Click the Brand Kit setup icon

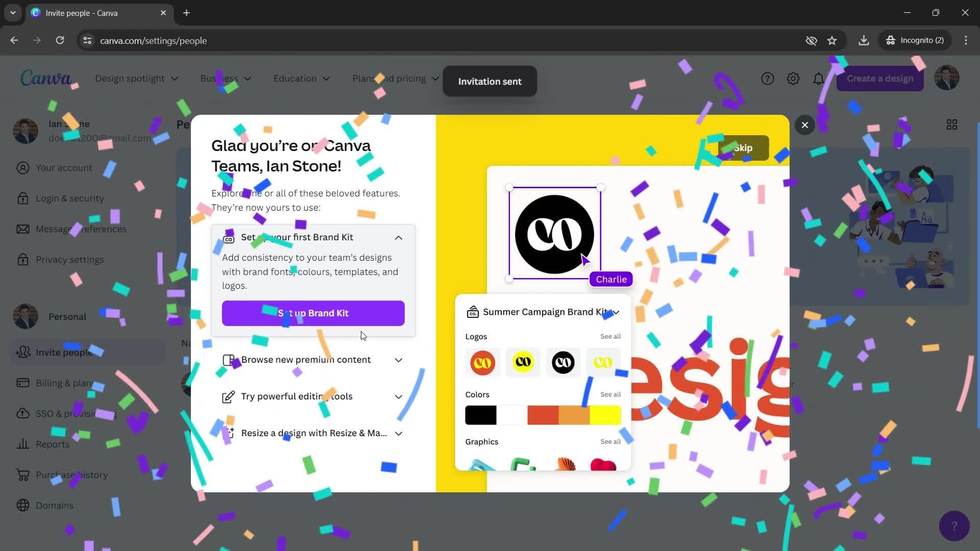pos(228,237)
